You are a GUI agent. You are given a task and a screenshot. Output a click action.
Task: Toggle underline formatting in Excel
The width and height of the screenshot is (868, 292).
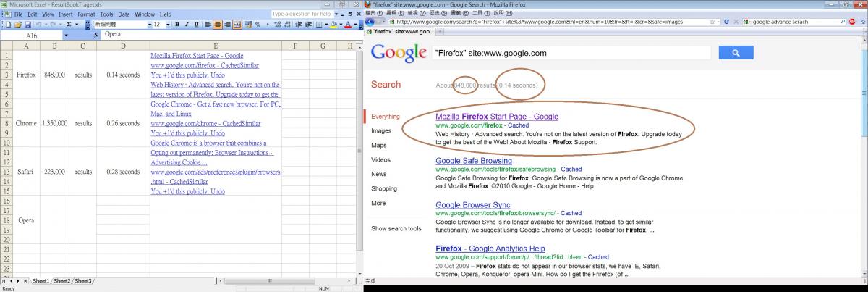[196, 25]
